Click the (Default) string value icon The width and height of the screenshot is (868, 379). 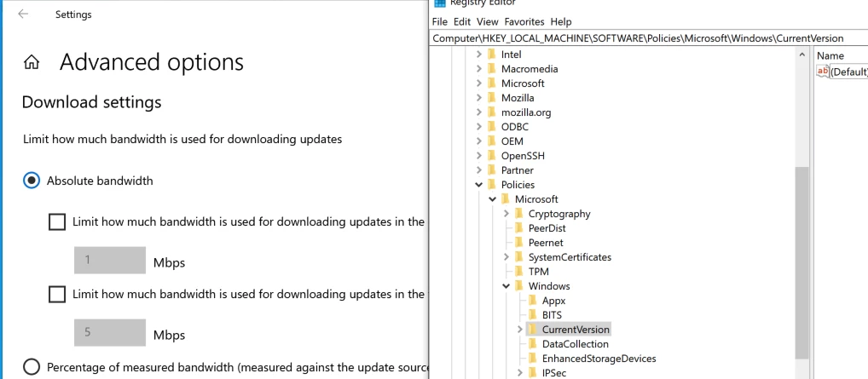(x=823, y=72)
